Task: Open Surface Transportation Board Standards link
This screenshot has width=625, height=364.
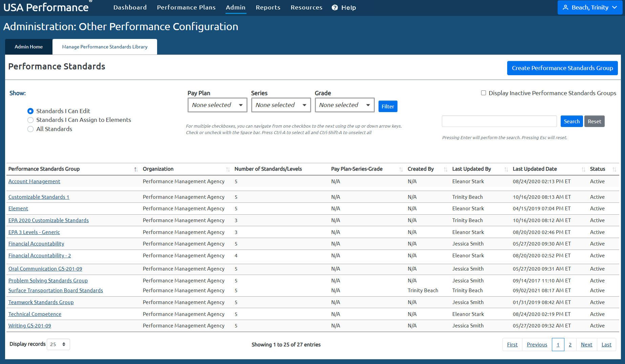Action: (x=56, y=291)
